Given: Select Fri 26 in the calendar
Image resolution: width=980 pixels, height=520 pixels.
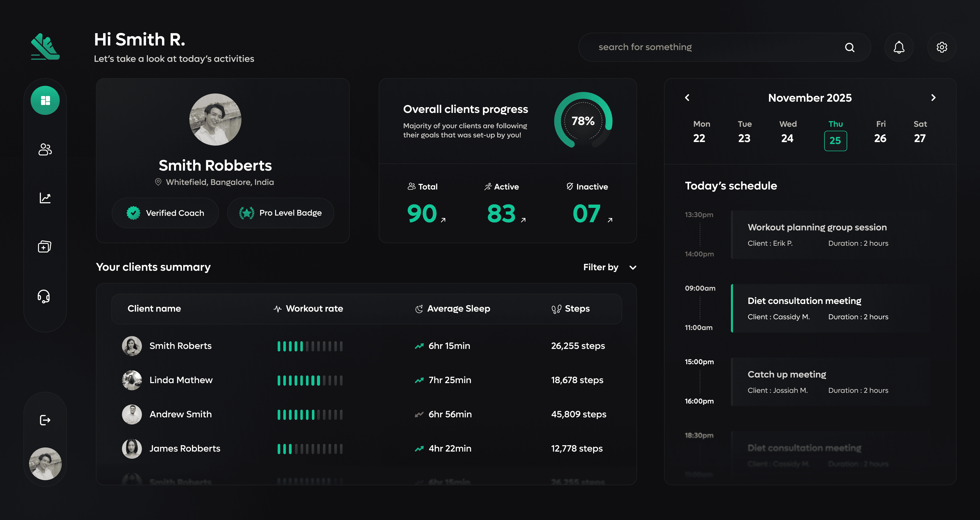Looking at the screenshot, I should point(880,138).
